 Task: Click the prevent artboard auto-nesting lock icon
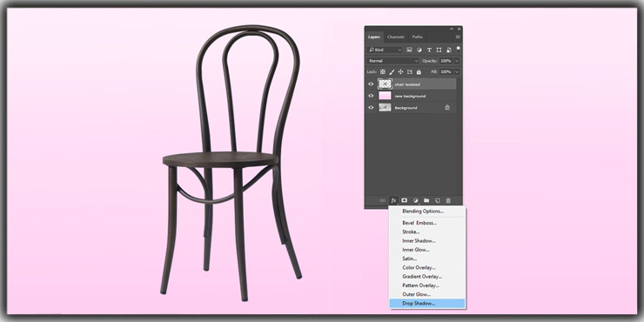(x=410, y=72)
